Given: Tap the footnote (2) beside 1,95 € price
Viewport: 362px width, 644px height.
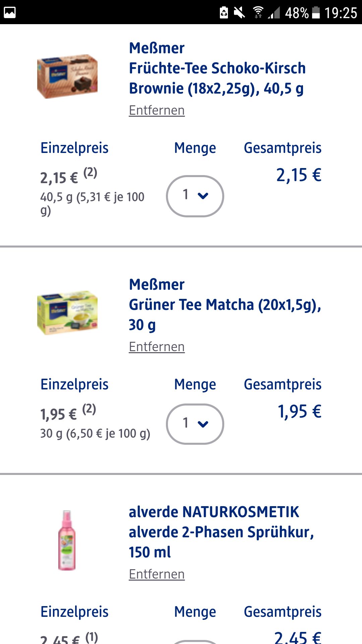Looking at the screenshot, I should [x=89, y=409].
